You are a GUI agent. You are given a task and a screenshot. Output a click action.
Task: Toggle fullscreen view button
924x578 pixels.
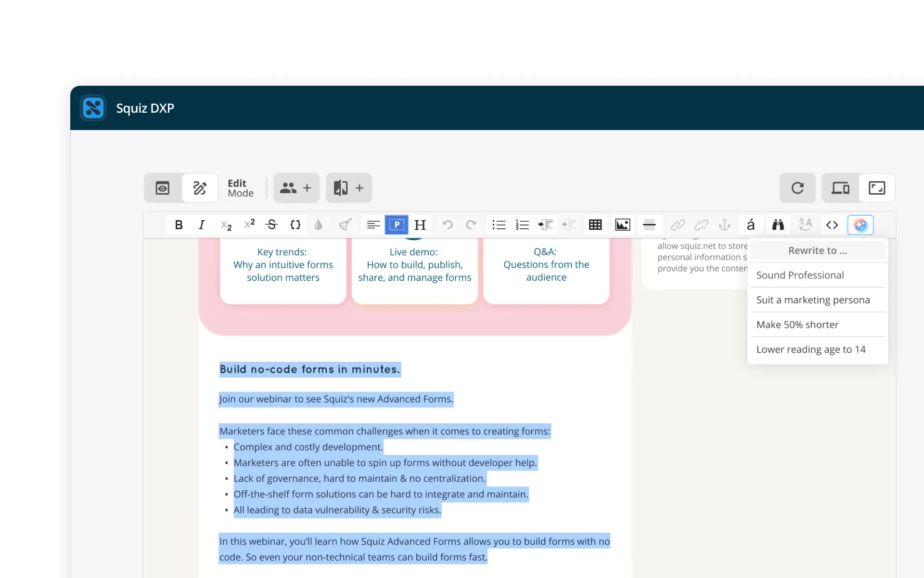click(x=877, y=188)
